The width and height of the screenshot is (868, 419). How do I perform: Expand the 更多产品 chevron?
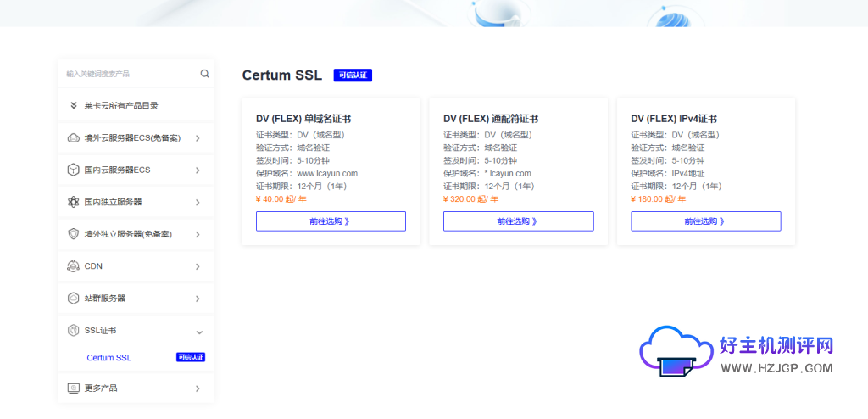pos(198,388)
